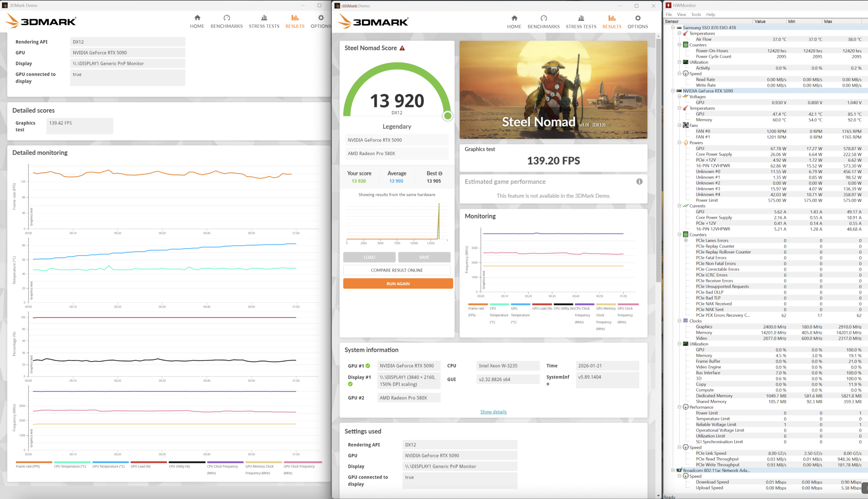Open Results tab in left 3DMark window
The height and width of the screenshot is (499, 868).
[x=295, y=21]
